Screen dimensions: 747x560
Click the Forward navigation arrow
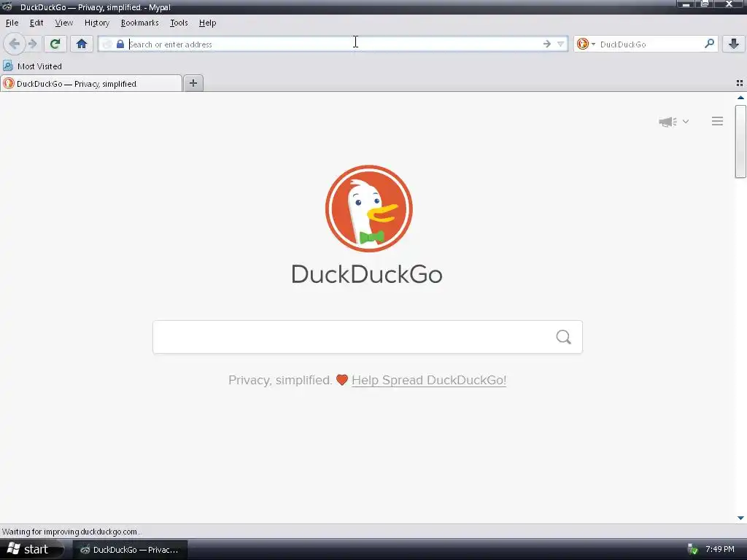pyautogui.click(x=32, y=44)
